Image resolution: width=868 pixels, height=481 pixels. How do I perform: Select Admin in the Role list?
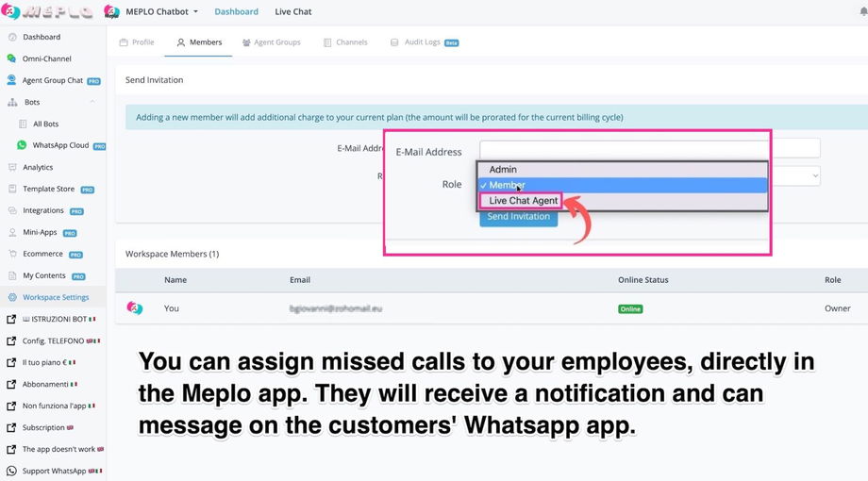[623, 170]
